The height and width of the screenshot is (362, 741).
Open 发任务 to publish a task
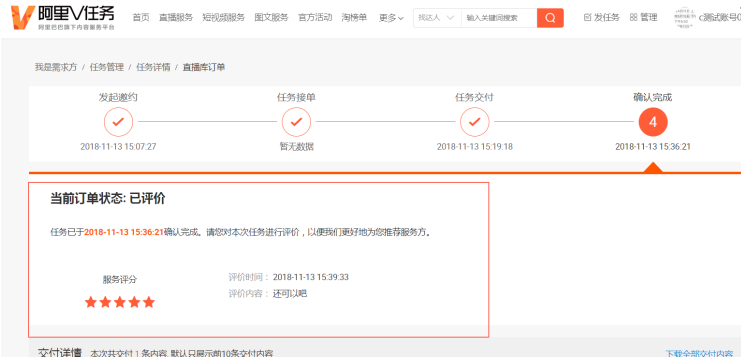(602, 17)
